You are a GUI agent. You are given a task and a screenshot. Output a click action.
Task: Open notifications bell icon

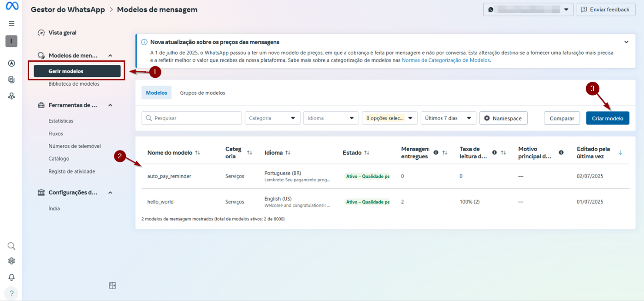[12, 277]
